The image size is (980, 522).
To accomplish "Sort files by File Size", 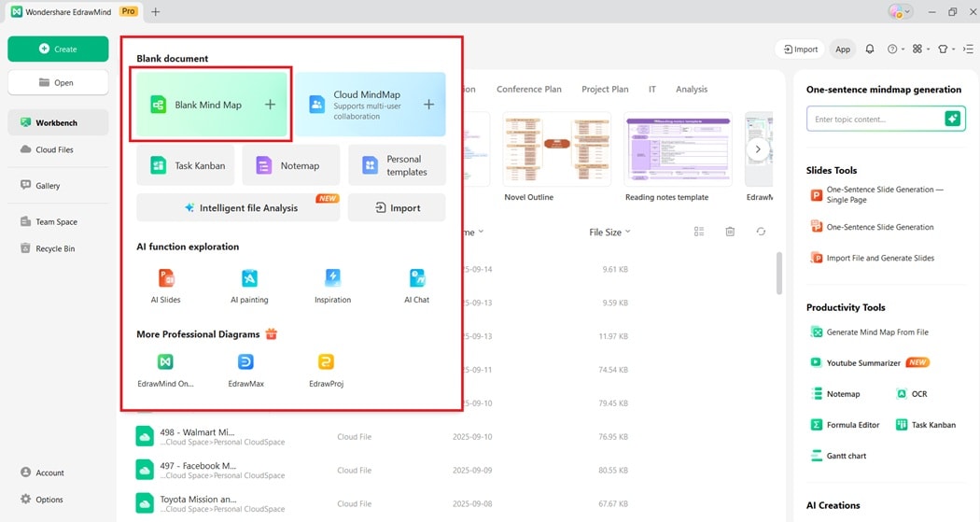I will coord(609,232).
